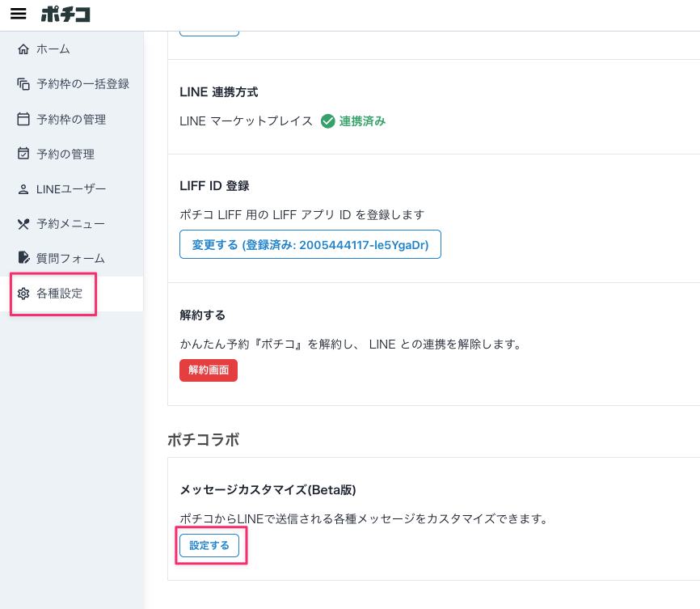Click the green 連携済み checkmark icon
700x609 pixels.
tap(327, 121)
